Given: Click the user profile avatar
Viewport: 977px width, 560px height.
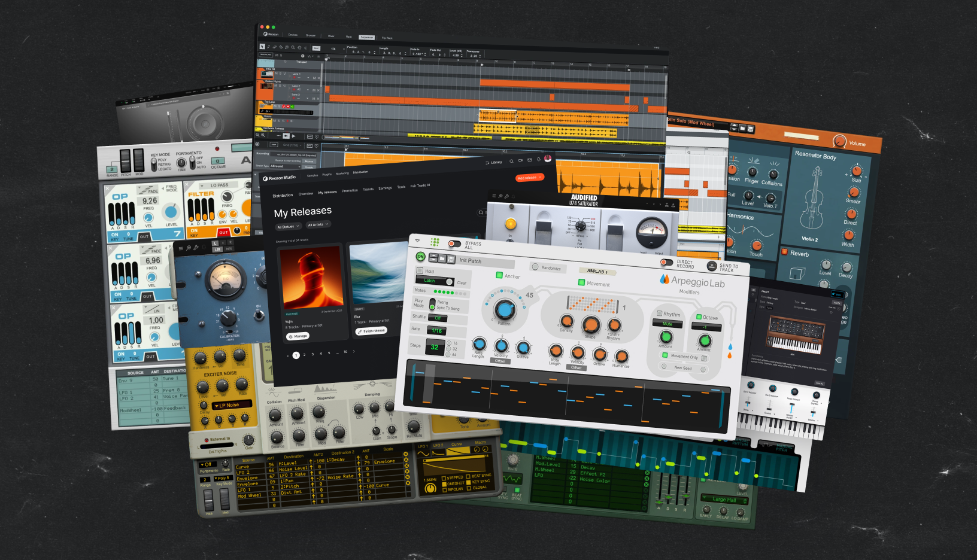Looking at the screenshot, I should click(547, 159).
